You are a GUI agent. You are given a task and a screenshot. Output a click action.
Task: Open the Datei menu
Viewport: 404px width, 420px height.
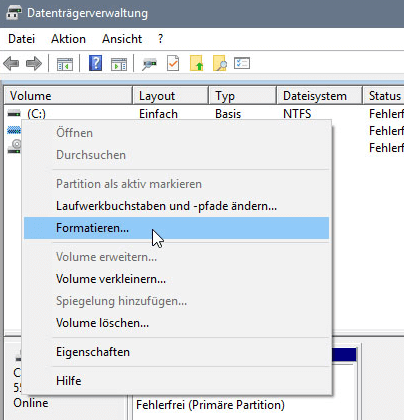pos(21,39)
